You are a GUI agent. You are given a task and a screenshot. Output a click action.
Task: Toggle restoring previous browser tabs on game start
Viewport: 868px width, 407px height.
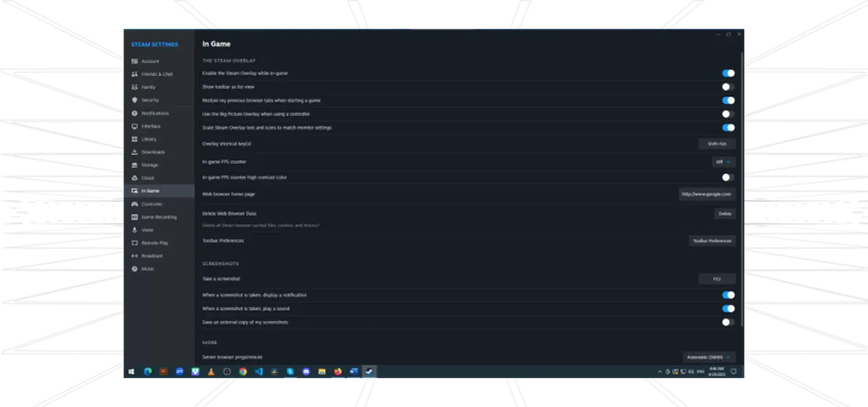tap(728, 100)
